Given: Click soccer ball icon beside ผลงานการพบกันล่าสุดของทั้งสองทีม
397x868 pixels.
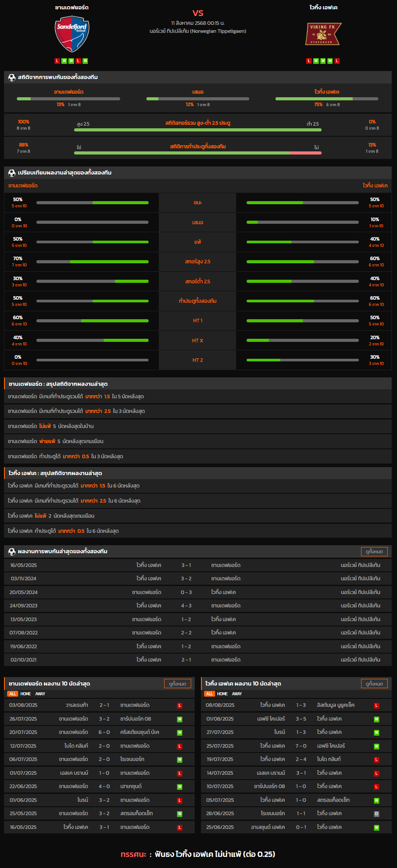Looking at the screenshot, I should click(x=12, y=551).
